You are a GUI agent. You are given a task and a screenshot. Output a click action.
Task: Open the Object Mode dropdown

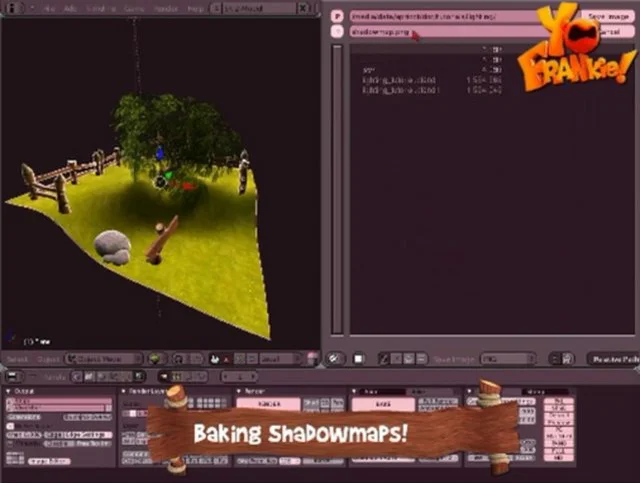(x=104, y=359)
